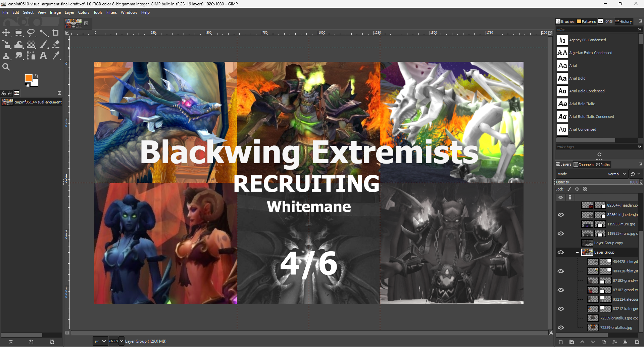Refresh the fonts list

coord(599,155)
